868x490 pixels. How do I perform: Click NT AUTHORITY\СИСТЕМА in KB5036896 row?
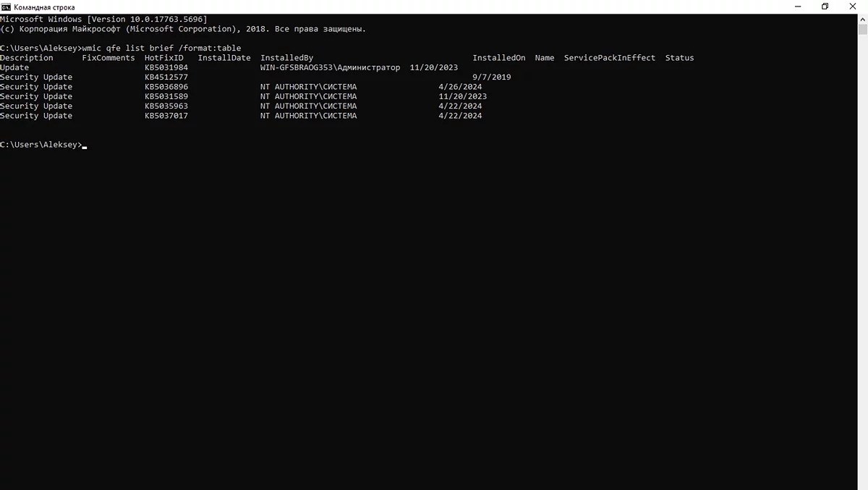[309, 87]
